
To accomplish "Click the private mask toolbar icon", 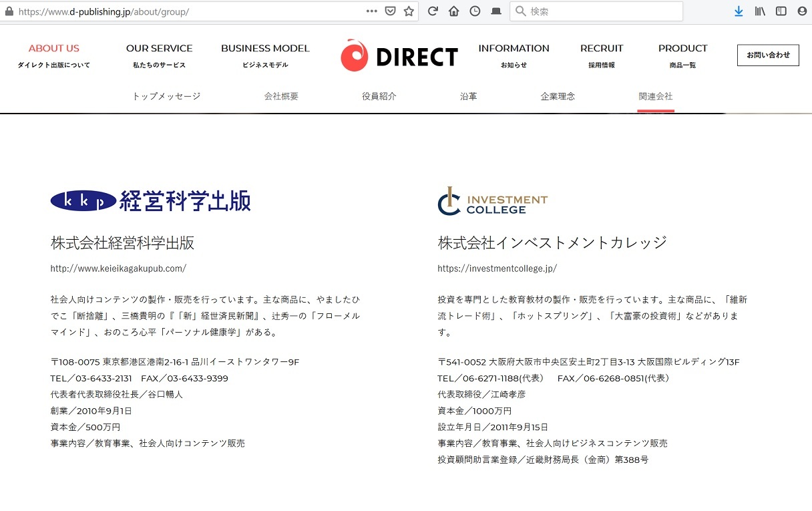I will pos(495,11).
